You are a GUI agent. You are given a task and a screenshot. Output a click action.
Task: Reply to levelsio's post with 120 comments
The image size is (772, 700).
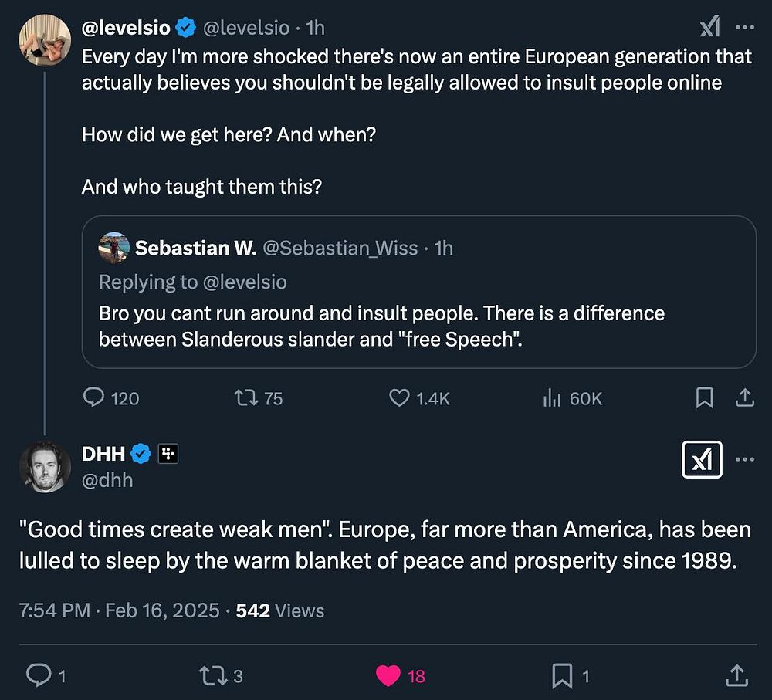click(x=94, y=398)
